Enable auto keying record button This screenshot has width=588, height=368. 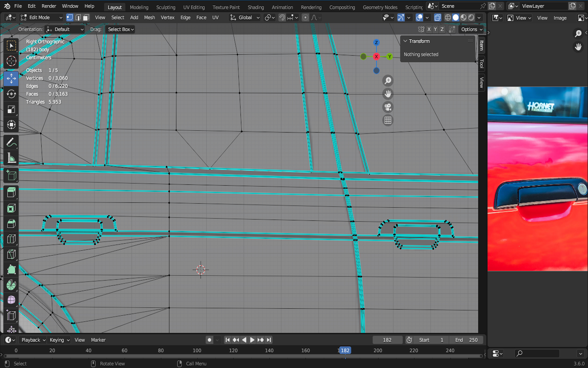coord(209,340)
